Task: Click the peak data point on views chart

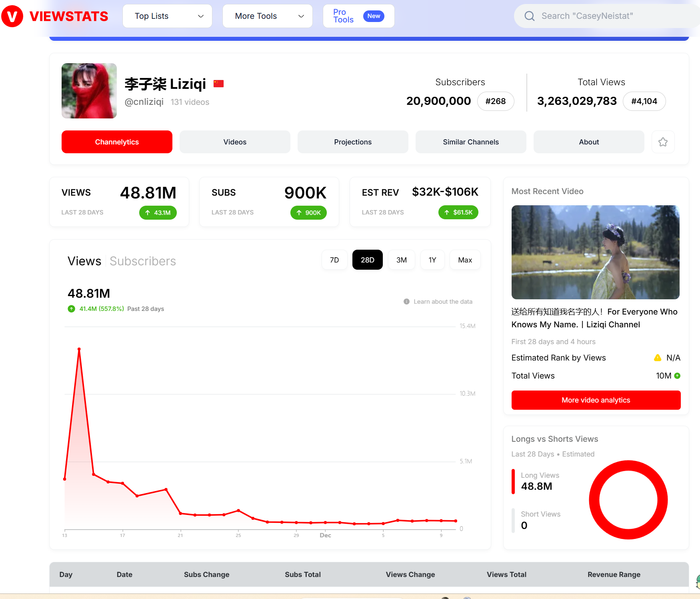Action: (79, 349)
